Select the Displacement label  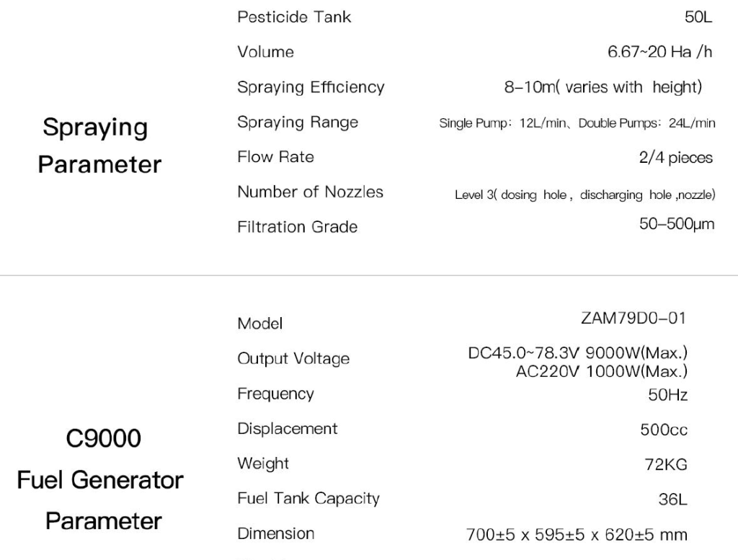point(287,429)
